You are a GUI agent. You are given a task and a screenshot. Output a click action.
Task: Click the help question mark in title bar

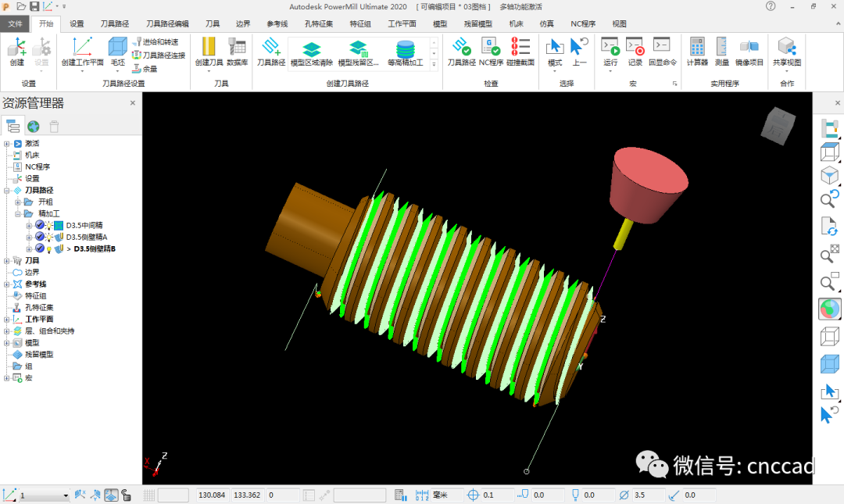point(771,6)
